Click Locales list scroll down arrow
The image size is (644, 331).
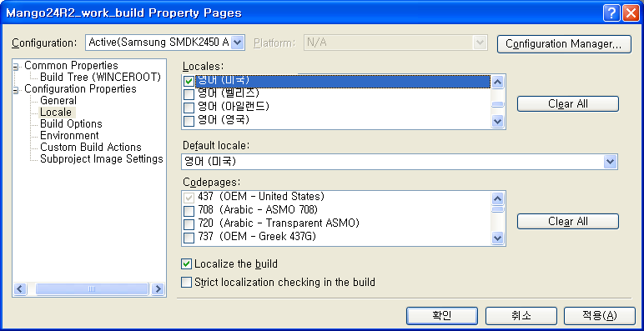tap(497, 121)
